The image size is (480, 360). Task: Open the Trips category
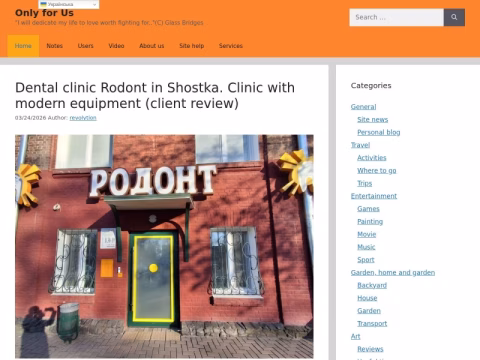pyautogui.click(x=365, y=183)
